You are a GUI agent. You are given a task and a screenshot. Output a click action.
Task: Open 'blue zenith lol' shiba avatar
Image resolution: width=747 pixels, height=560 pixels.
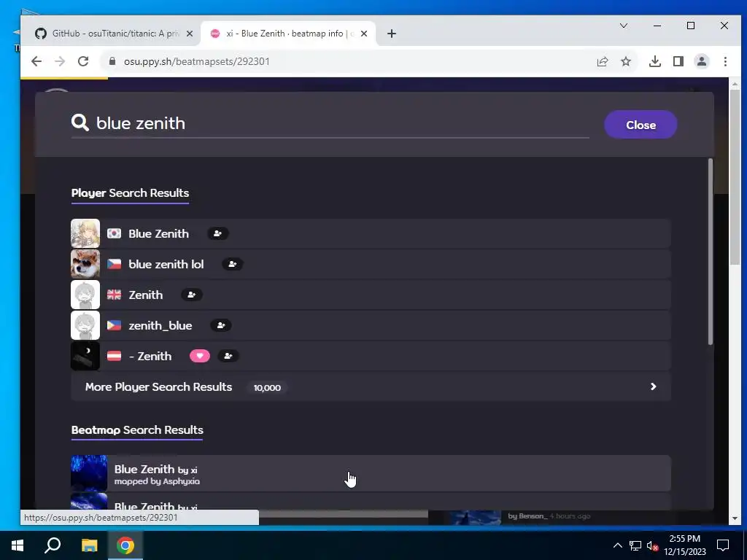(x=85, y=264)
